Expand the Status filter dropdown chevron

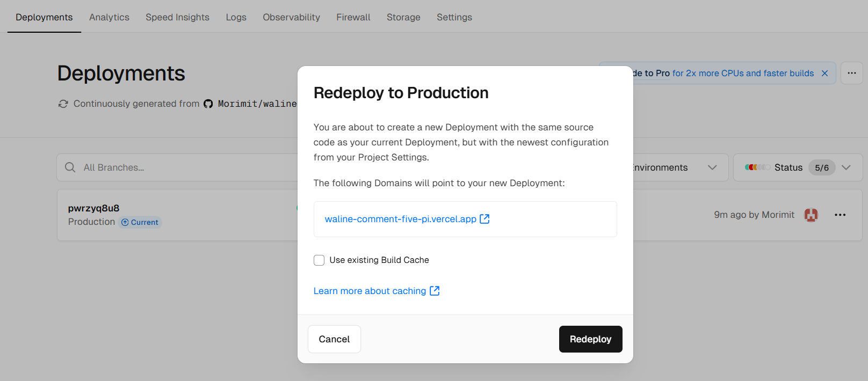[846, 167]
